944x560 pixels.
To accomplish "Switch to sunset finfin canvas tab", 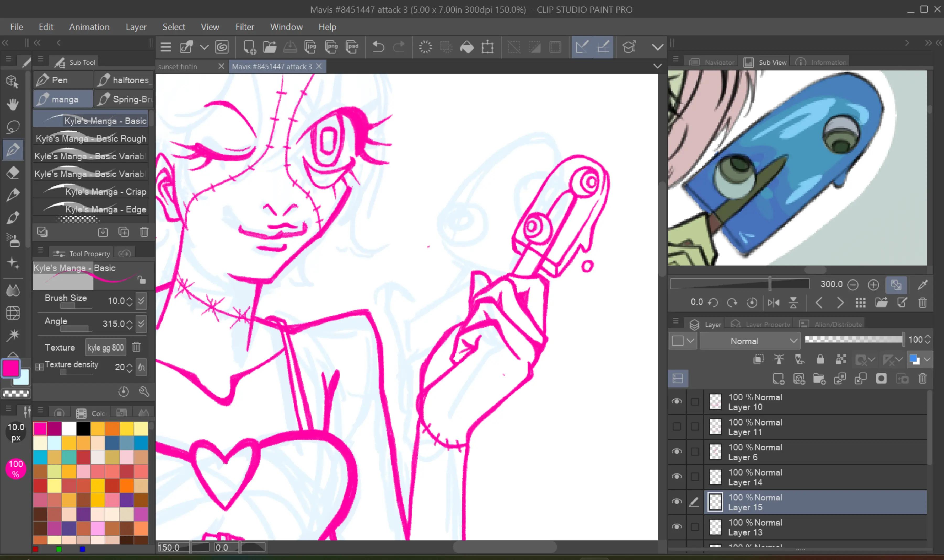I will [178, 67].
